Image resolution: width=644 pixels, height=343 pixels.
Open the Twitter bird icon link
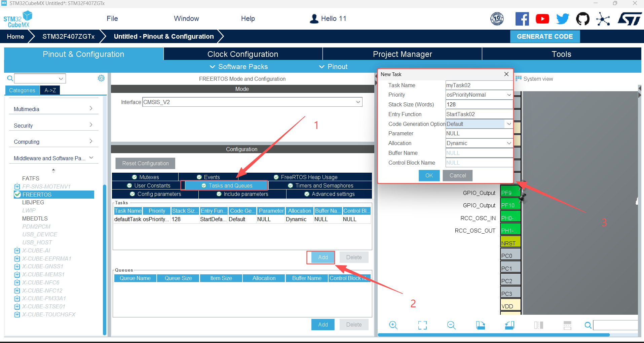[x=563, y=19]
